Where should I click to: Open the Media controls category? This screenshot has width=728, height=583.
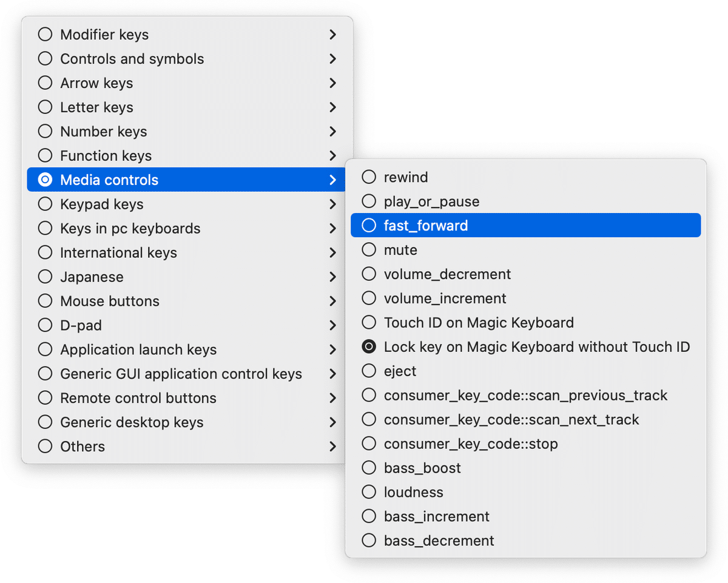(332, 180)
